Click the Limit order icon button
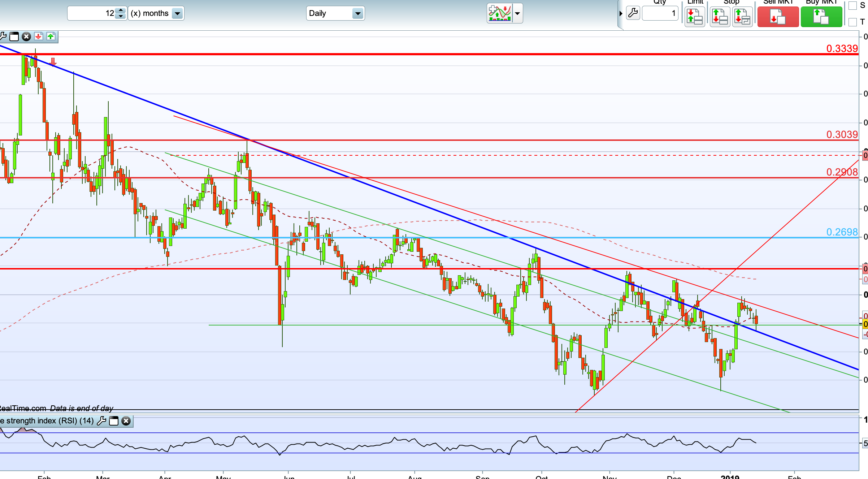 pos(695,17)
